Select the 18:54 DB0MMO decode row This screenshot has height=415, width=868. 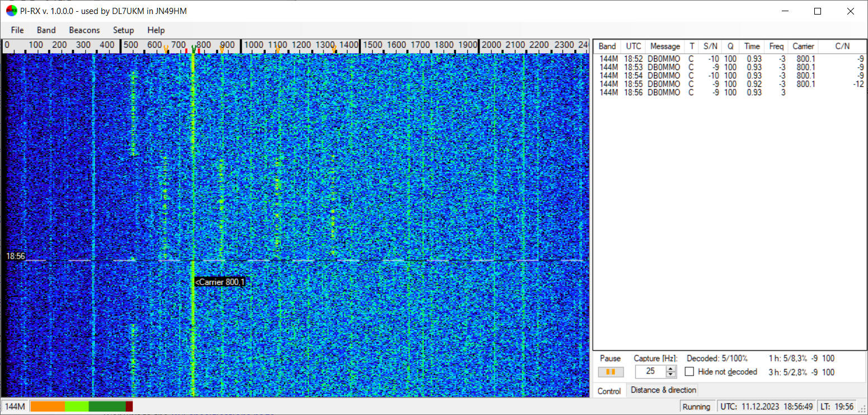(730, 76)
